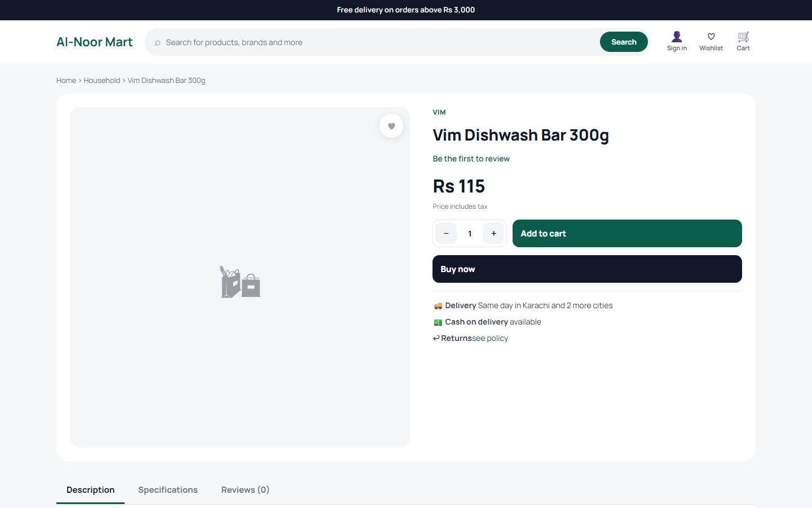The image size is (812, 508).
Task: Increase quantity with plus button
Action: (x=493, y=233)
